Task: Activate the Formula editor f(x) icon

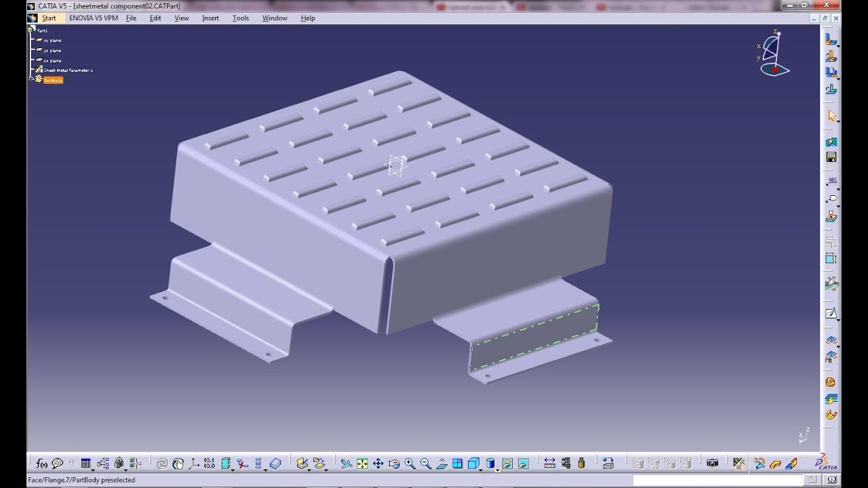Action: click(x=40, y=464)
